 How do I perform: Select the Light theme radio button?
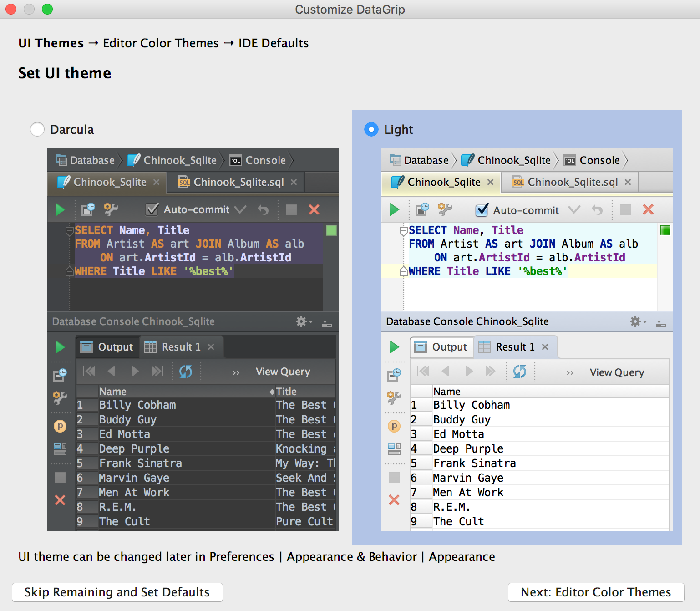(371, 129)
